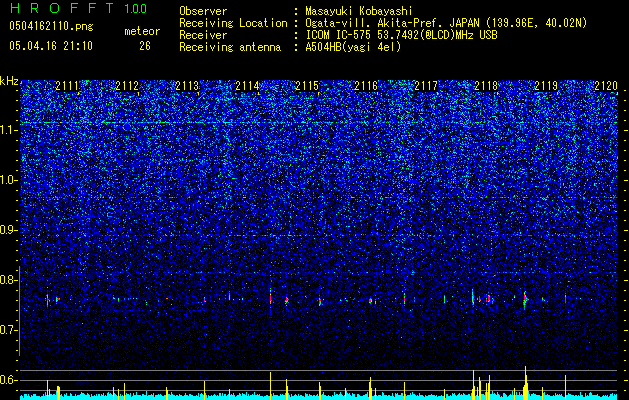Click the HROFFT title text
Viewport: 629px width, 400px height.
pos(61,8)
